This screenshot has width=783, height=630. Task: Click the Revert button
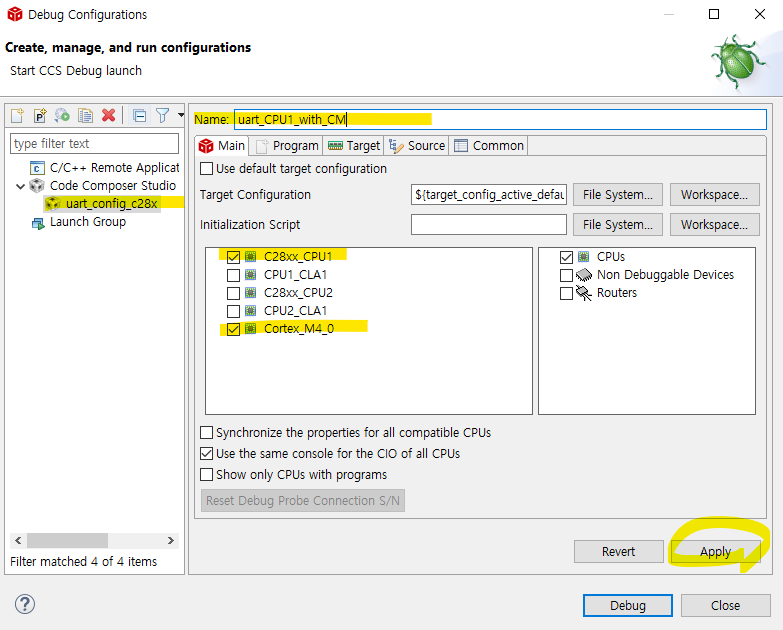click(x=618, y=552)
